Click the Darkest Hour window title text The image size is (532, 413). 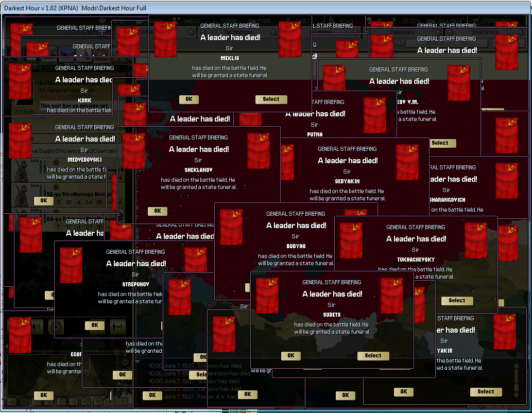(75, 8)
